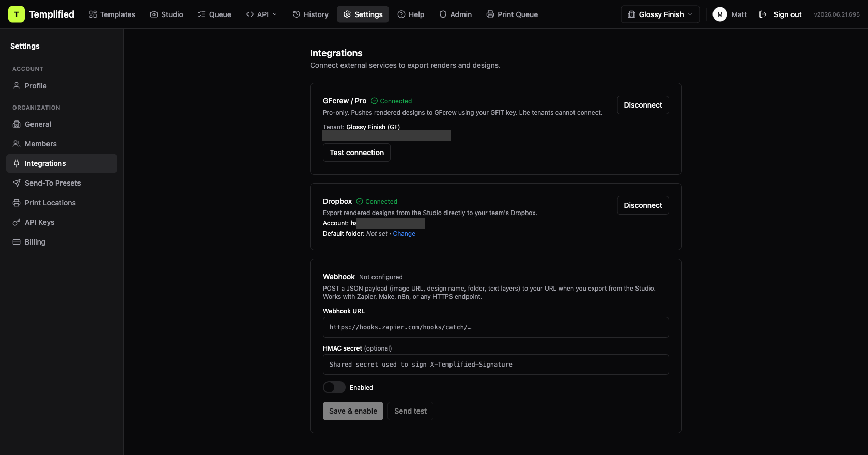Click the API Keys key icon
The height and width of the screenshot is (455, 868).
pyautogui.click(x=17, y=222)
